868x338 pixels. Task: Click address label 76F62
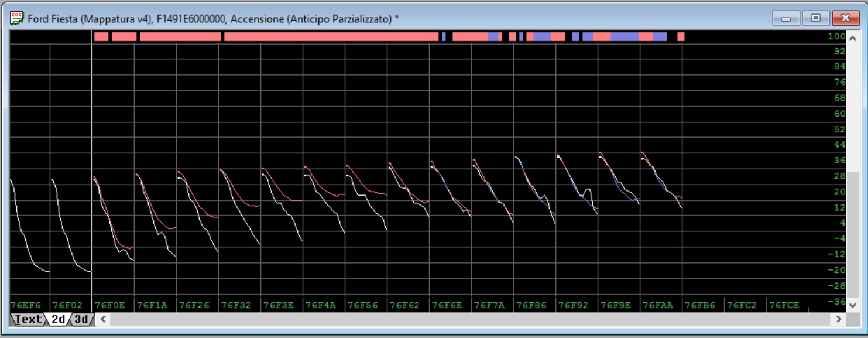point(405,305)
